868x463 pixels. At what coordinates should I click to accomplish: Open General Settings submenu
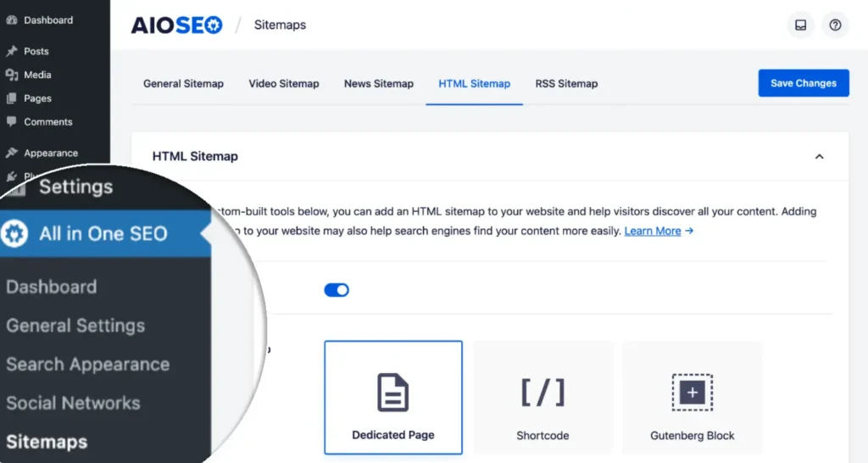click(75, 326)
